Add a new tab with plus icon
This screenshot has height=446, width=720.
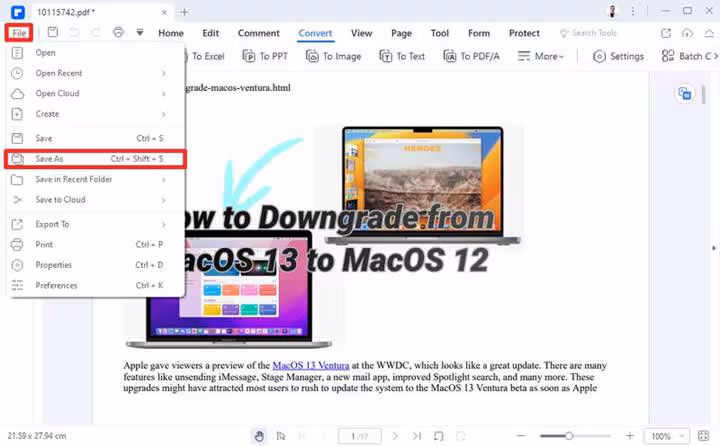pos(184,12)
